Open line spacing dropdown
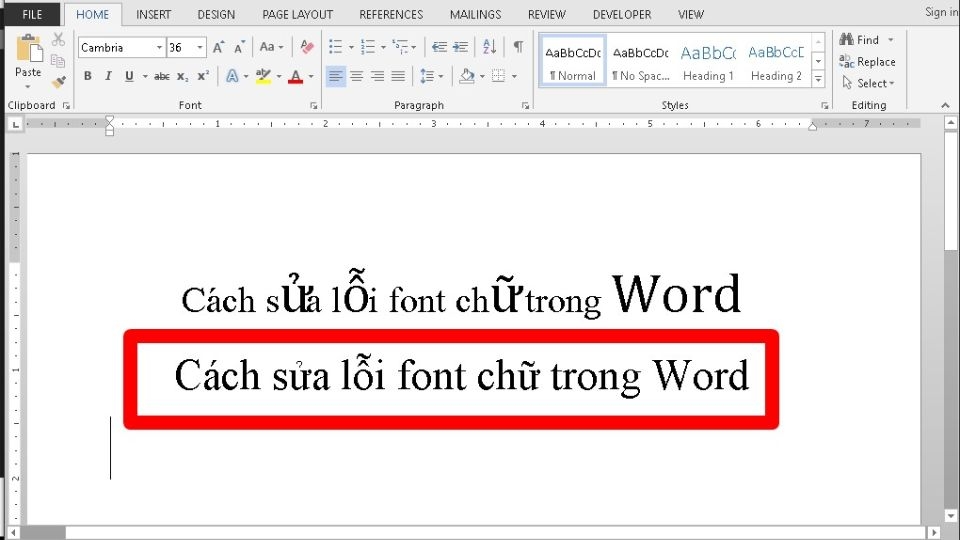The height and width of the screenshot is (540, 960). tap(432, 77)
